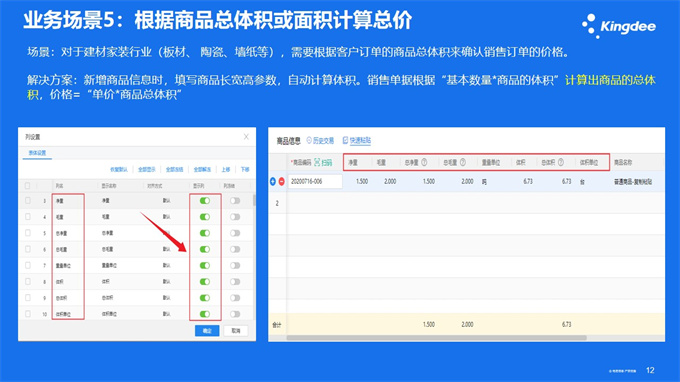Click the help icon beside 总毛重
The width and height of the screenshot is (680, 382).
463,162
